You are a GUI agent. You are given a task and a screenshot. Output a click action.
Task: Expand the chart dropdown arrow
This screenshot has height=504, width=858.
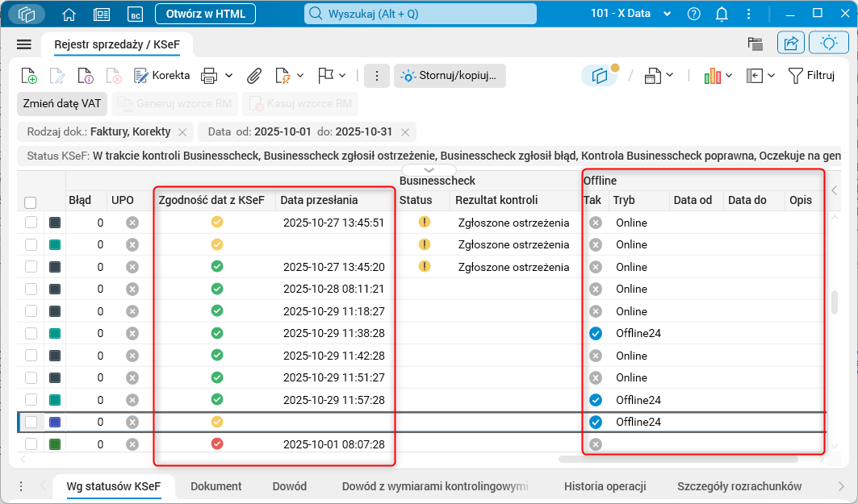pos(729,76)
